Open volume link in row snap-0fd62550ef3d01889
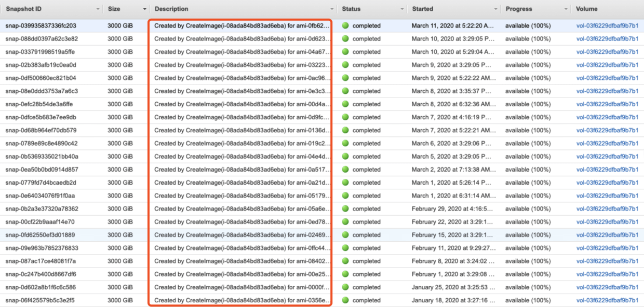 point(607,235)
